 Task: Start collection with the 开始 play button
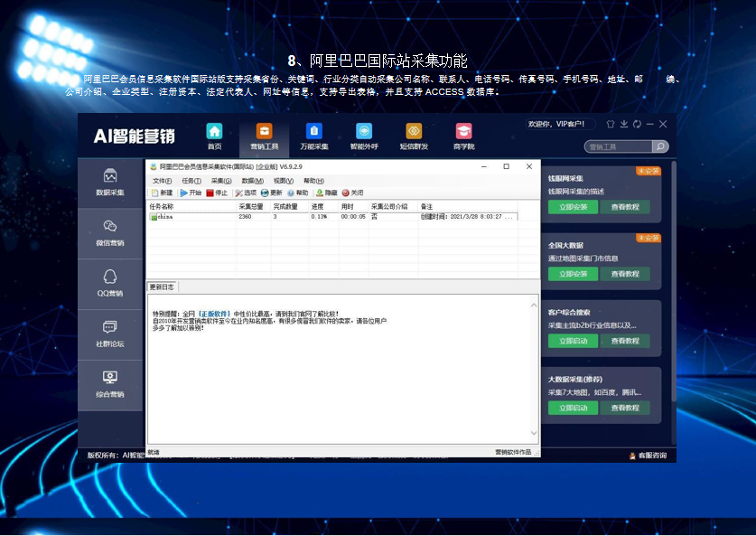click(x=191, y=193)
